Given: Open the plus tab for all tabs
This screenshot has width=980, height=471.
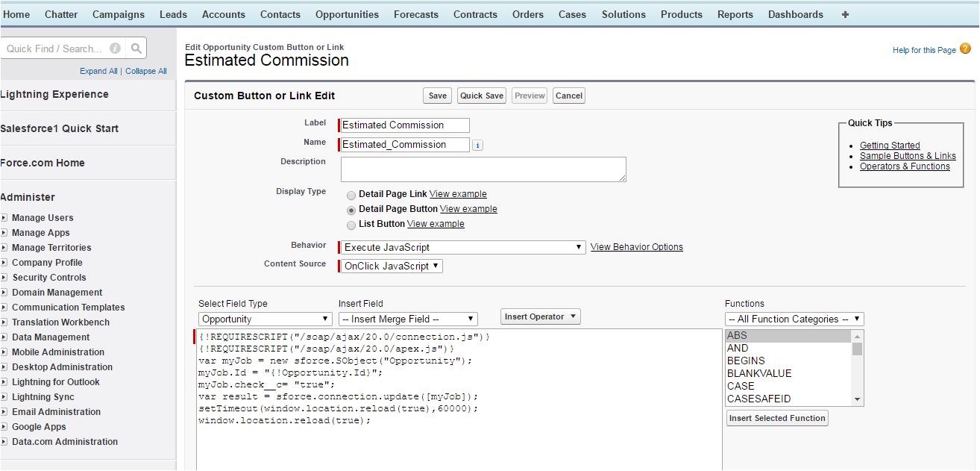Looking at the screenshot, I should [845, 14].
